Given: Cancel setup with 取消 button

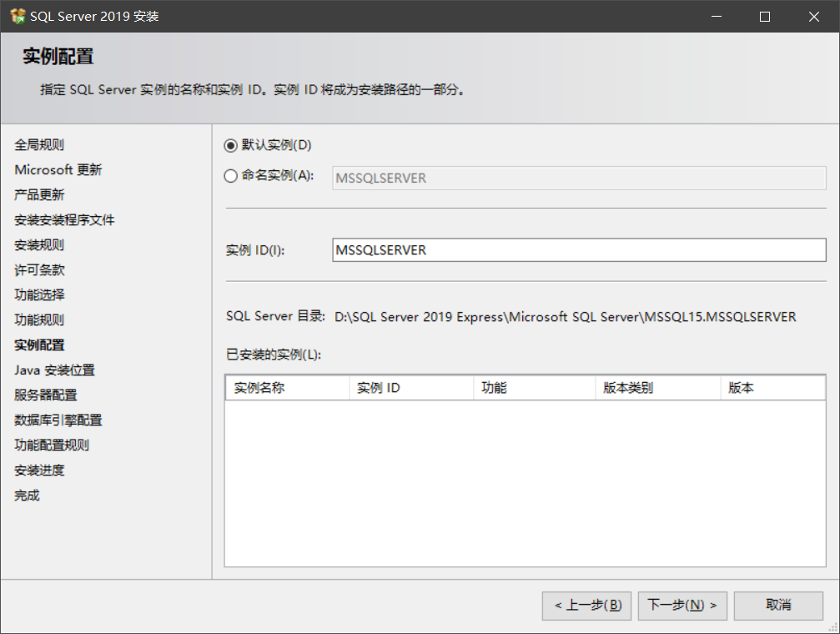Looking at the screenshot, I should tap(778, 606).
